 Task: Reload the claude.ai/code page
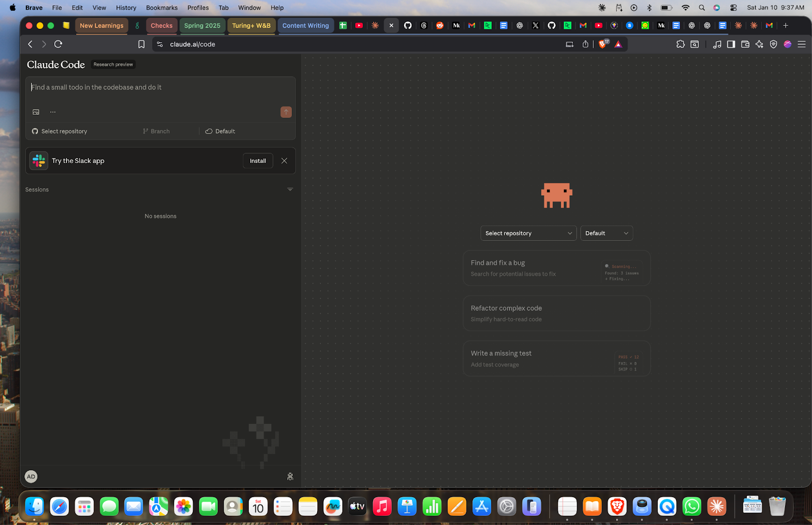coord(58,44)
